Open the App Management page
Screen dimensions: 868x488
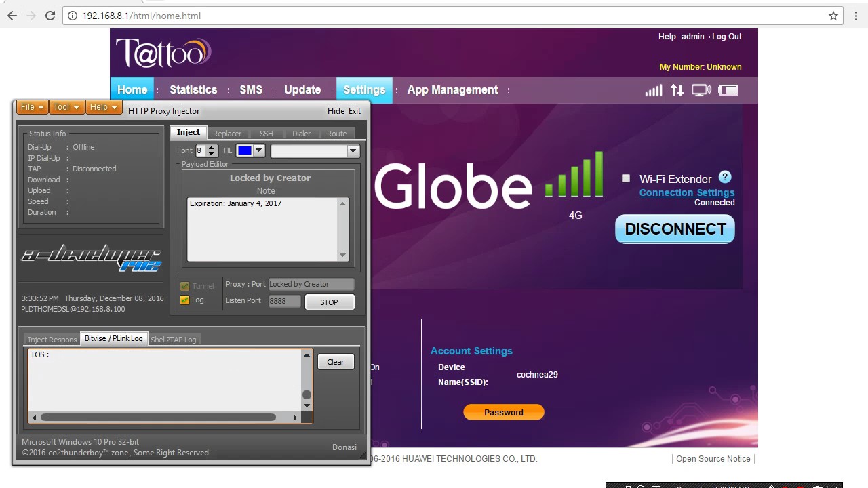(x=452, y=89)
